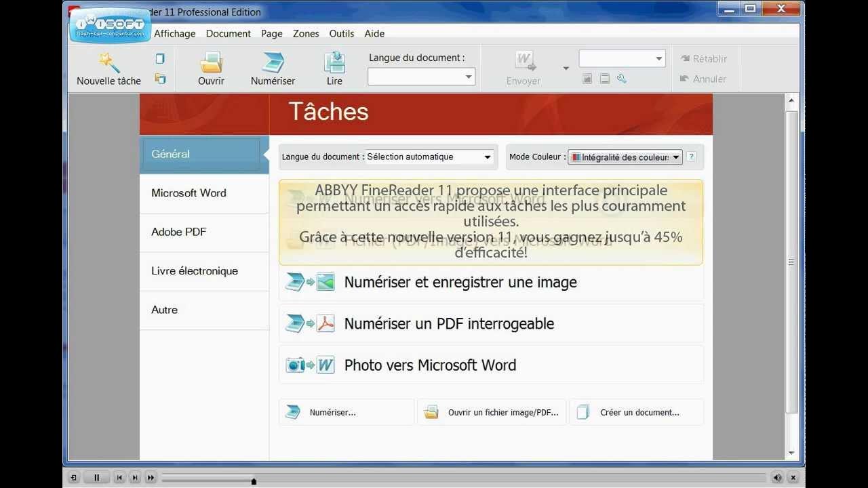Open the Aide menu
Screen dimensions: 868x488
[374, 33]
